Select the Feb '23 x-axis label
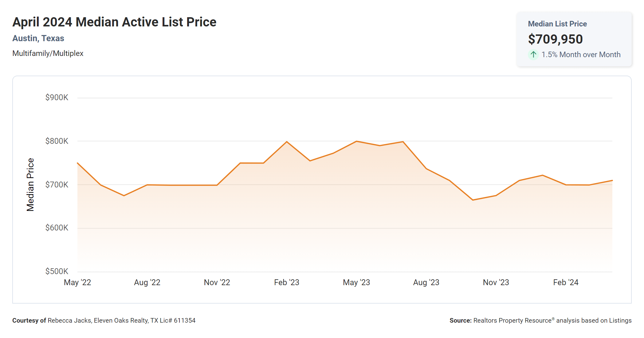Viewport: 644px width, 338px height. 287,282
